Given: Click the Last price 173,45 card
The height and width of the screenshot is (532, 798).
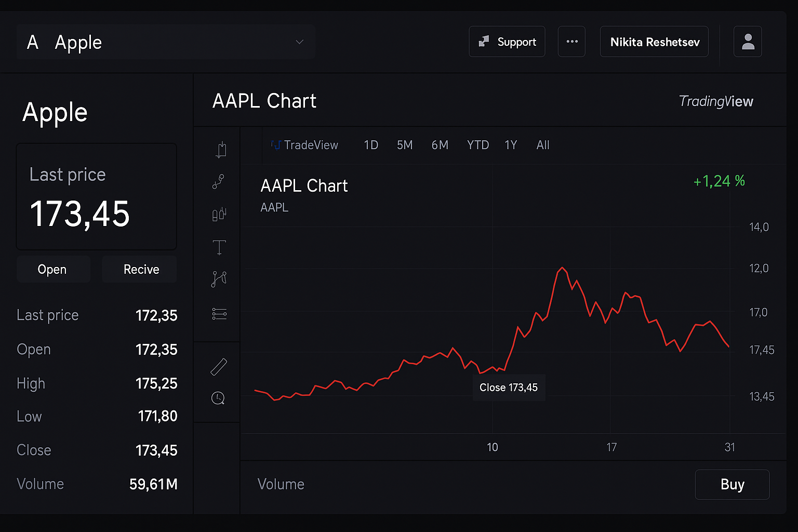Looking at the screenshot, I should (97, 196).
